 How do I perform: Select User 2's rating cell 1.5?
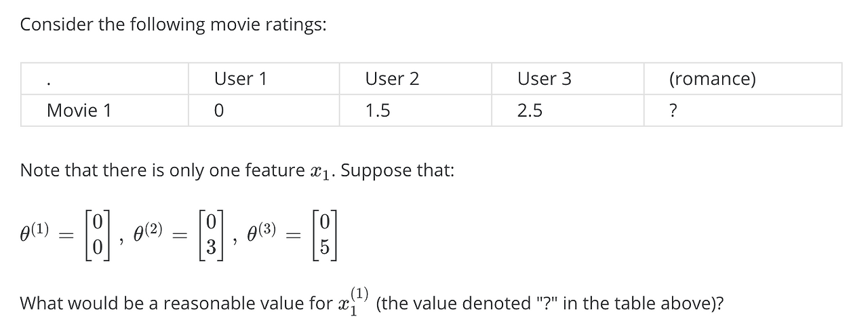pyautogui.click(x=378, y=111)
